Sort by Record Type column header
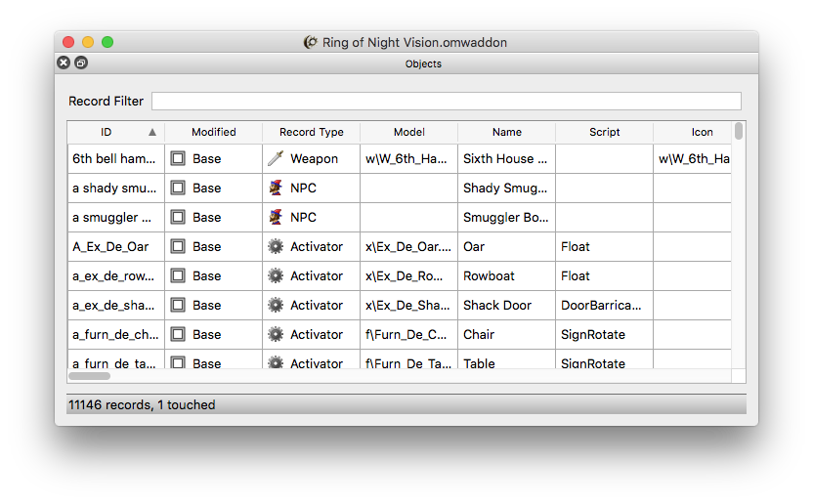Viewport: 813px width, 504px height. pos(311,132)
